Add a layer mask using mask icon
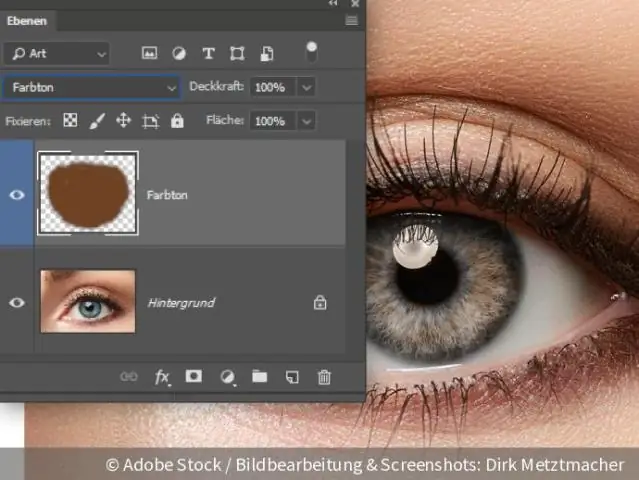The image size is (639, 480). point(194,377)
